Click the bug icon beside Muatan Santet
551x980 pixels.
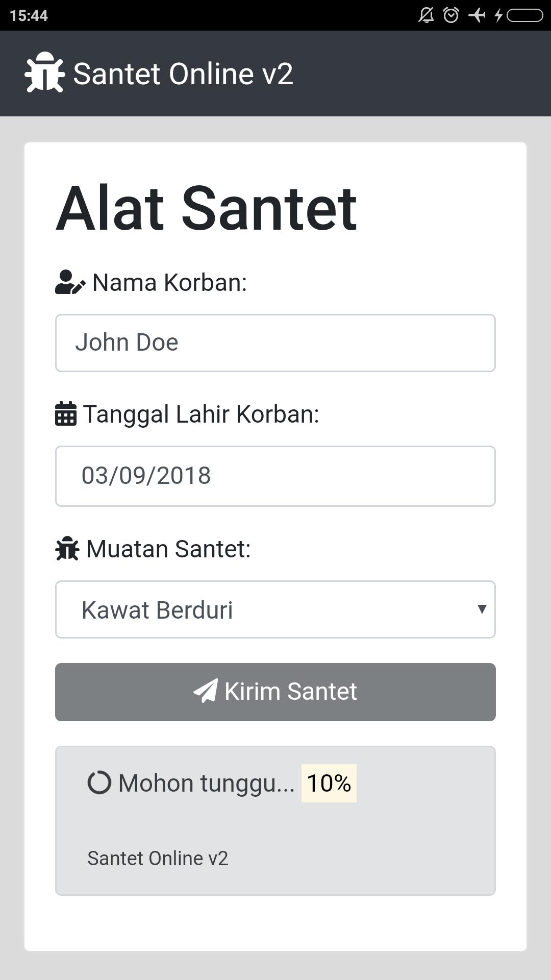[67, 549]
